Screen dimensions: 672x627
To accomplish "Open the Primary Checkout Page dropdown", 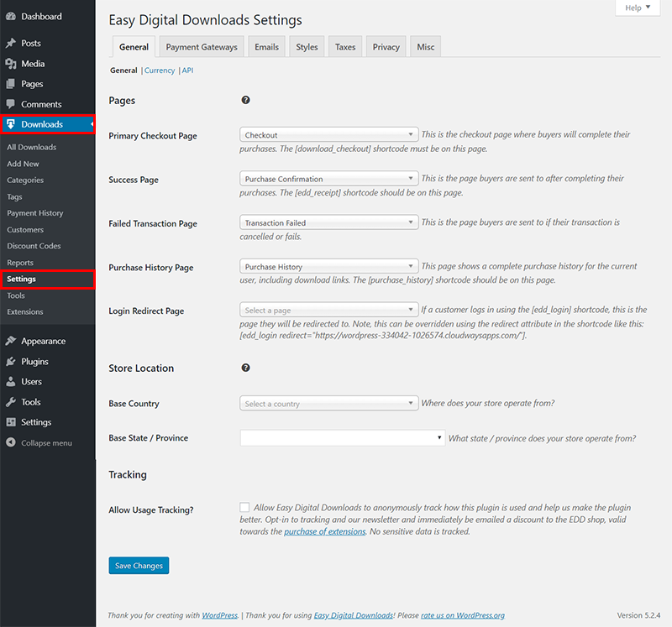I will point(328,135).
